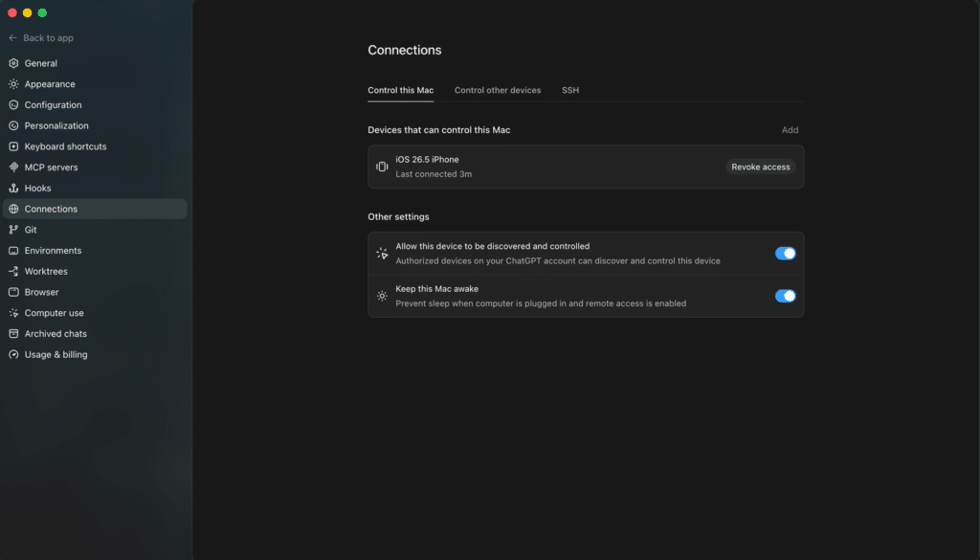Click the Authorized devices on ChatGPT account description

pos(558,261)
